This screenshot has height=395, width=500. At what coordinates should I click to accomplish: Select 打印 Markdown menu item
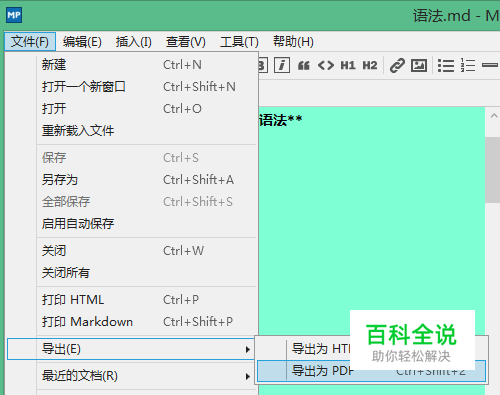tap(147, 322)
